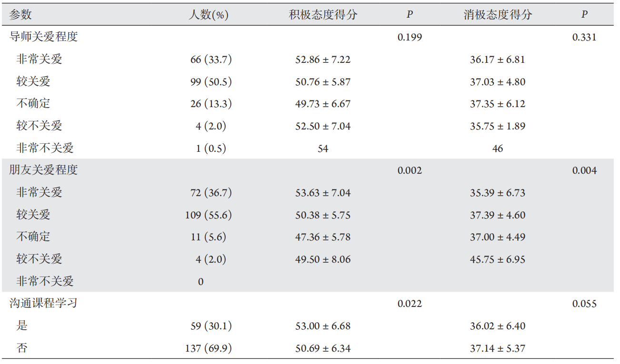Select the 人数(%) column header
The image size is (620, 364).
(x=208, y=15)
